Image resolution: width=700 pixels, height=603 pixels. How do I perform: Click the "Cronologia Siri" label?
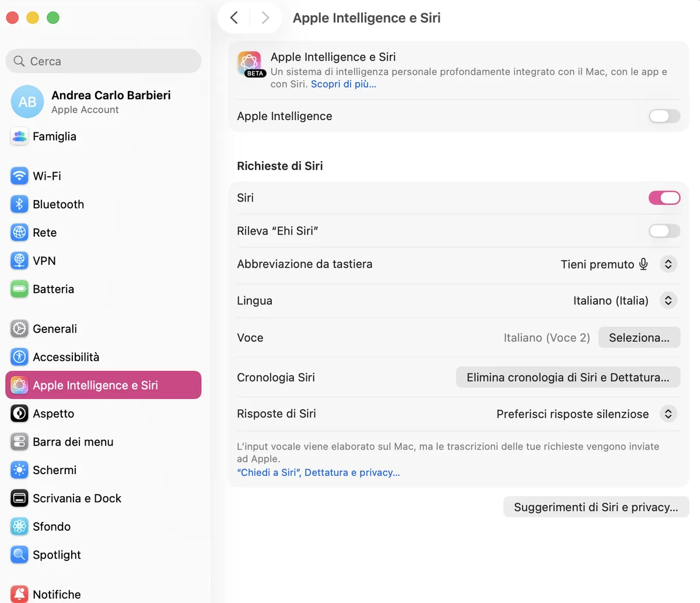(276, 377)
